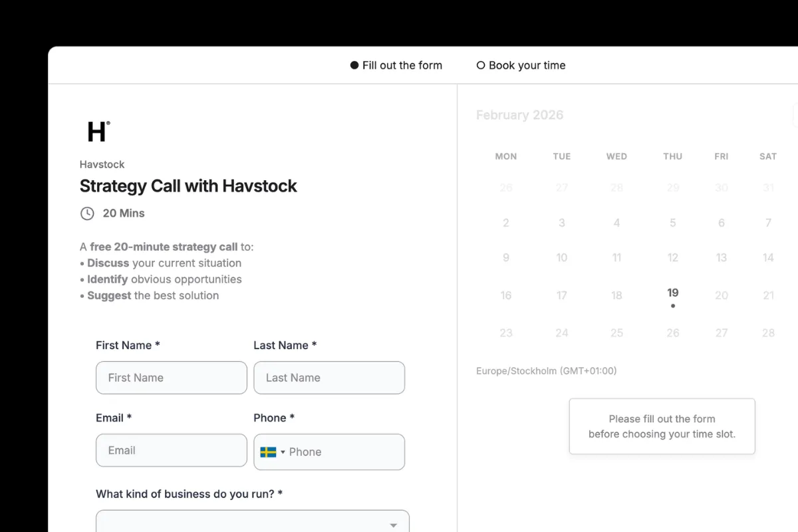
Task: Click the Europe/Stockholm timezone text
Action: click(547, 370)
